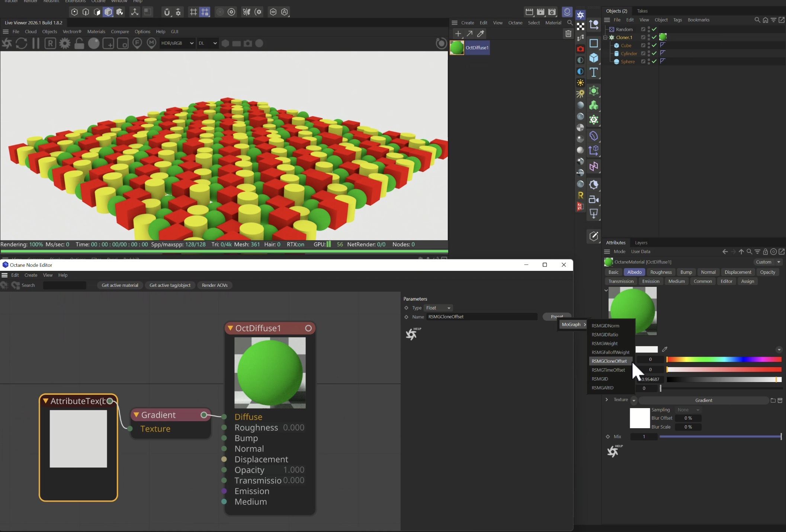
Task: Click the render lock padlock icon
Action: click(79, 44)
